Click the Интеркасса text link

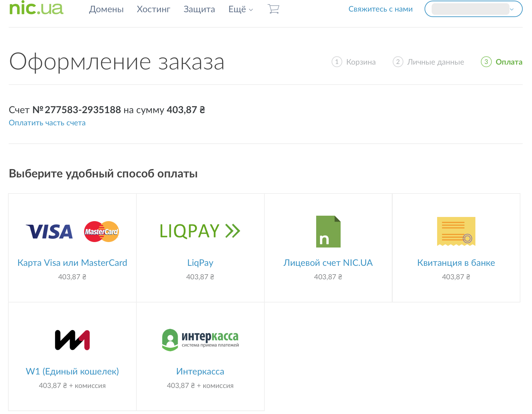pyautogui.click(x=200, y=372)
